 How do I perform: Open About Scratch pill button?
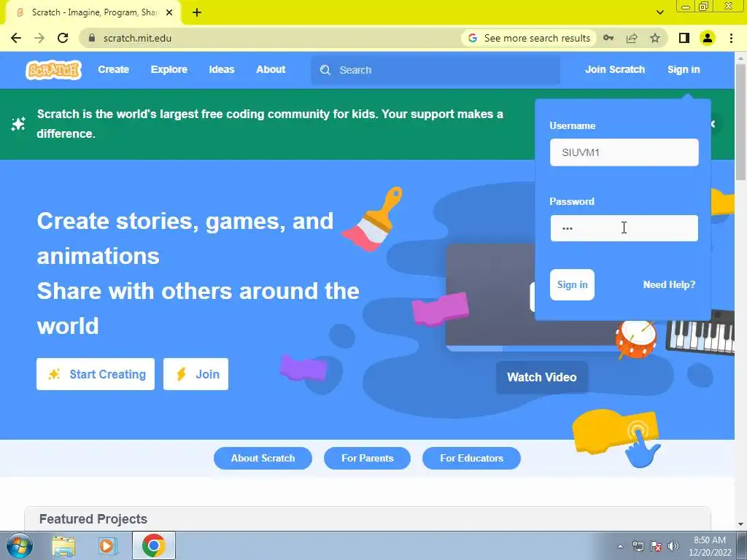263,458
